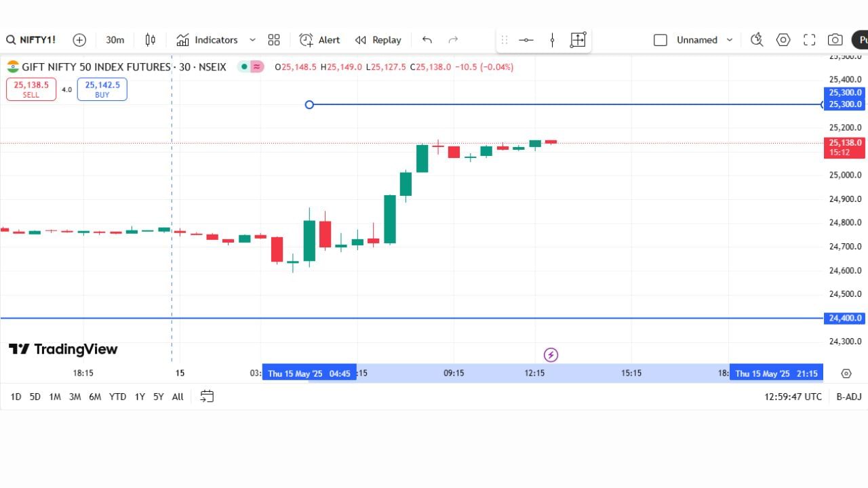Screen dimensions: 868x488
Task: Click the 4.0 spread value
Action: 66,89
